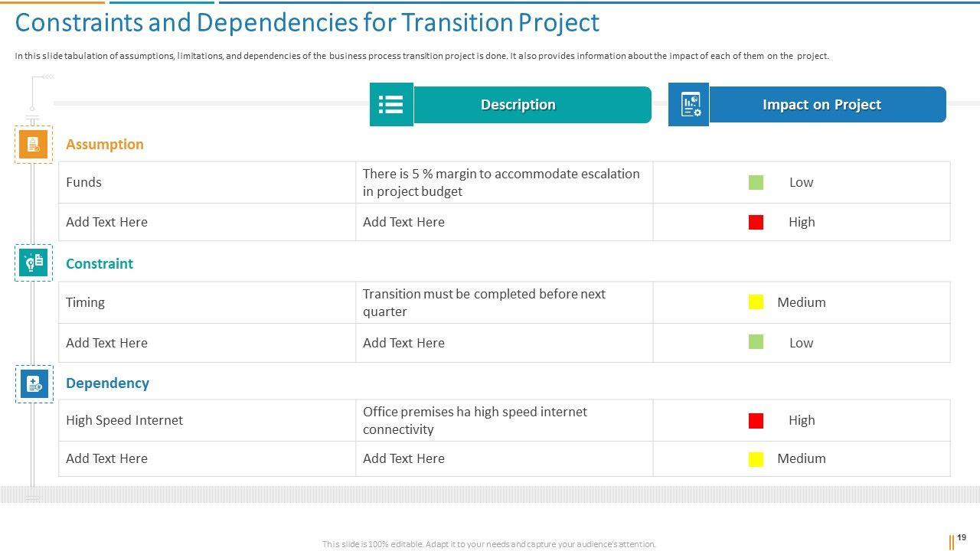Select the 5 % margin description text
This screenshot has width=980, height=551.
click(x=501, y=182)
